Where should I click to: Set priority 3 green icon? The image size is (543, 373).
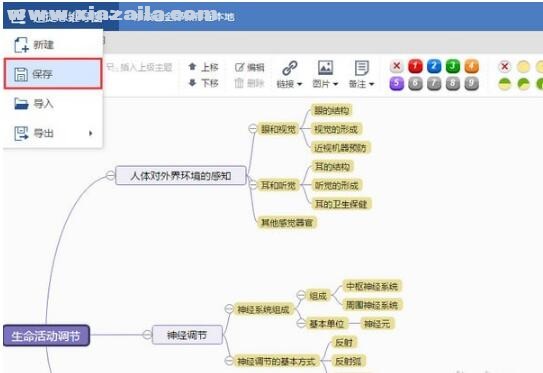(453, 66)
